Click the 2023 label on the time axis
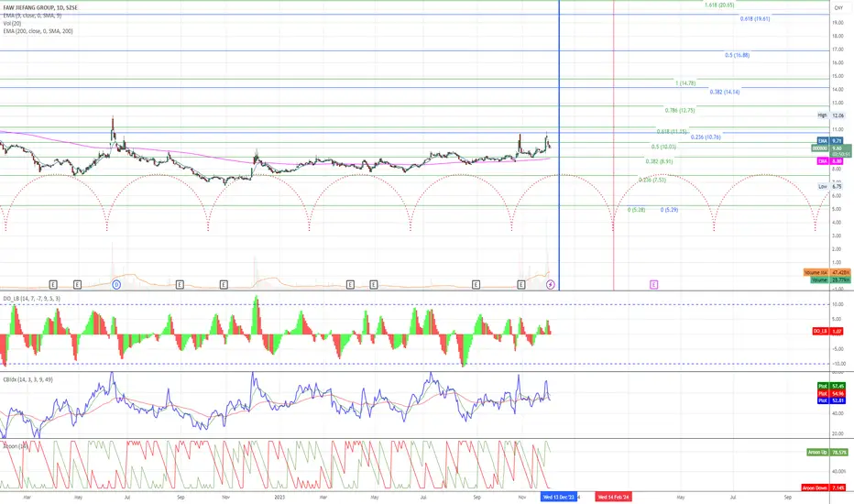The image size is (854, 504). click(x=280, y=497)
